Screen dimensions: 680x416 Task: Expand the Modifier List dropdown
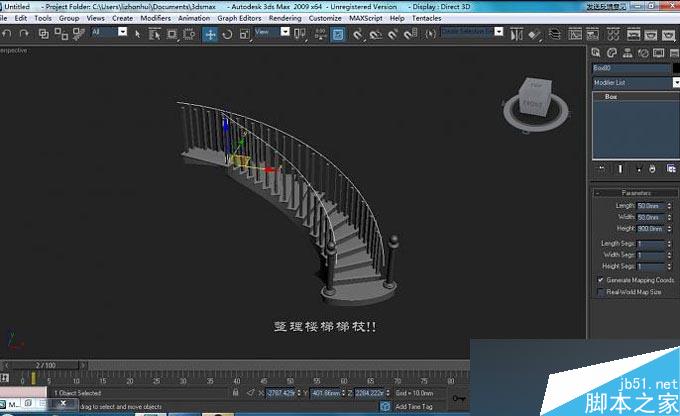pyautogui.click(x=676, y=83)
